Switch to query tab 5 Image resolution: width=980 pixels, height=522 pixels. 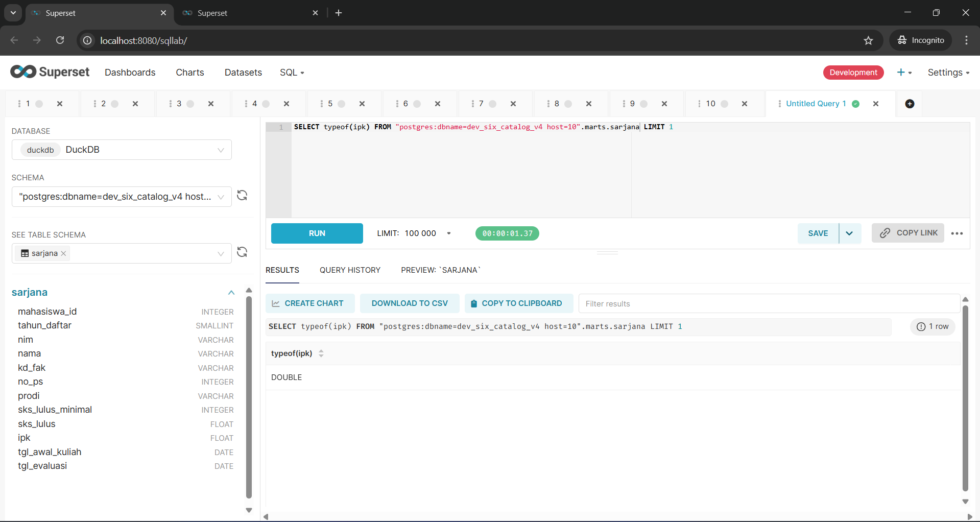(330, 104)
